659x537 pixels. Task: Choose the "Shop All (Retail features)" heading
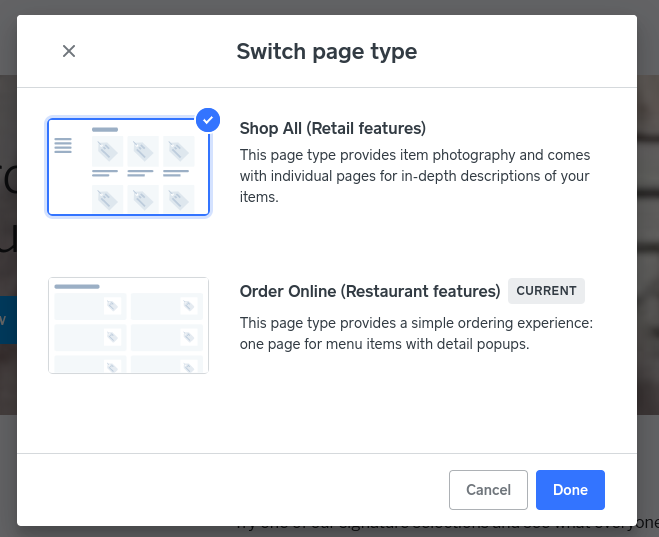tap(332, 128)
